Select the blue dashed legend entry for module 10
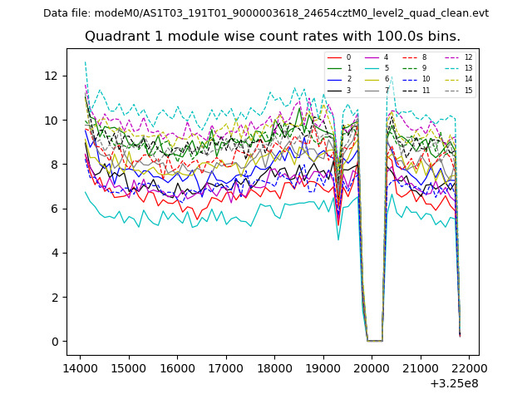 point(411,79)
